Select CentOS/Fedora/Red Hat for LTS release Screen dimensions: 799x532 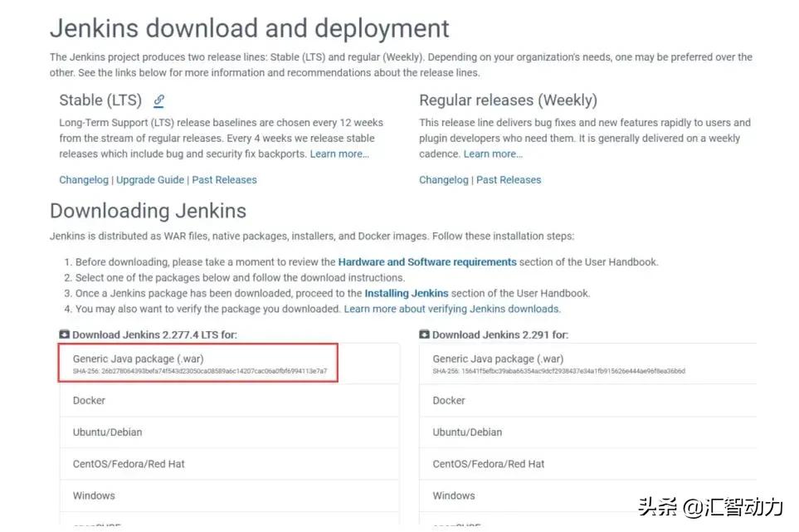[x=129, y=464]
